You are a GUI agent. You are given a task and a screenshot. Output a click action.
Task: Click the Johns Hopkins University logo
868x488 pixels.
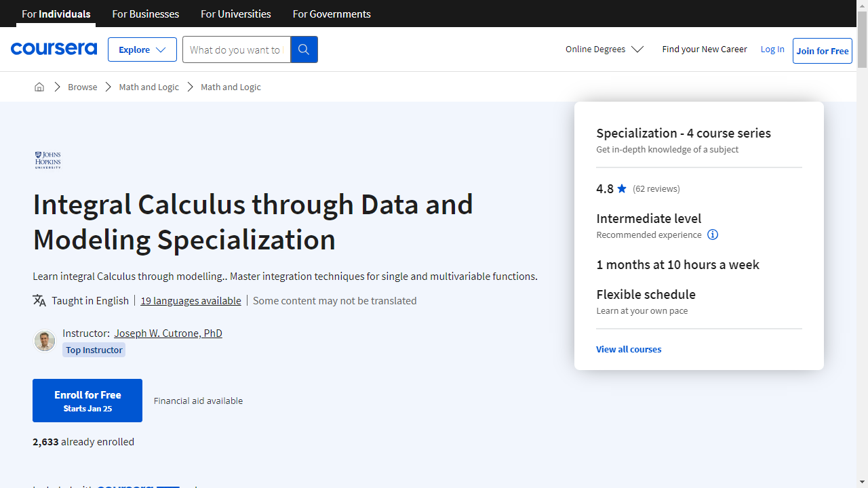click(48, 160)
